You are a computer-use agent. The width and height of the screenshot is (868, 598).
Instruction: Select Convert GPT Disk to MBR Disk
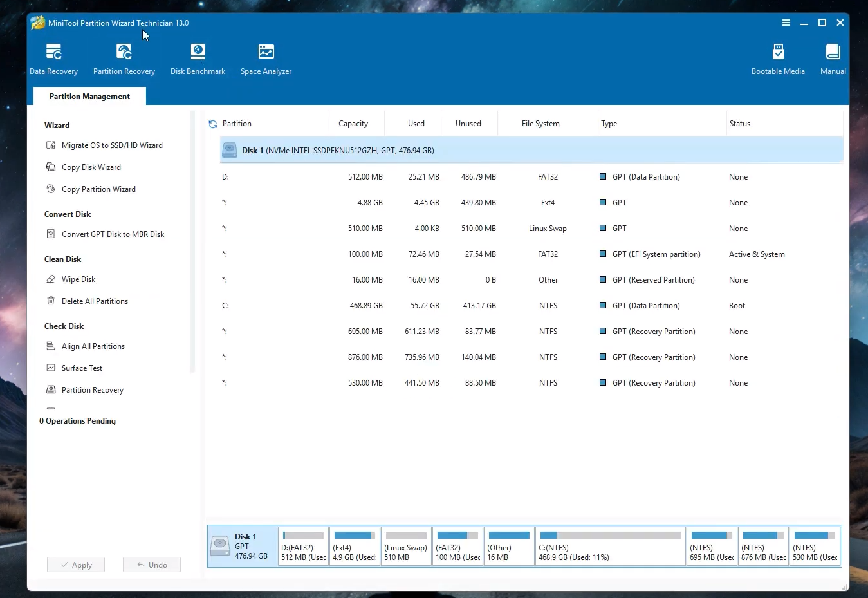(x=113, y=234)
